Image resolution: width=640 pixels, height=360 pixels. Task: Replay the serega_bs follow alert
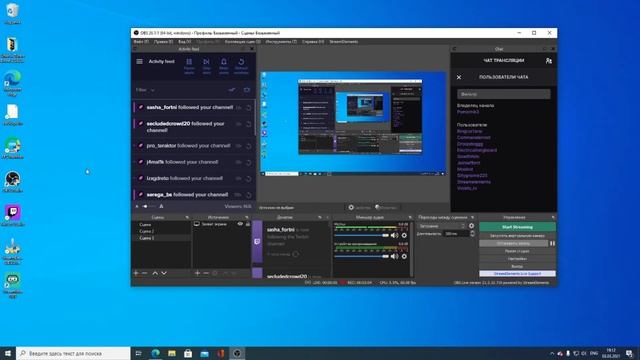coord(249,195)
